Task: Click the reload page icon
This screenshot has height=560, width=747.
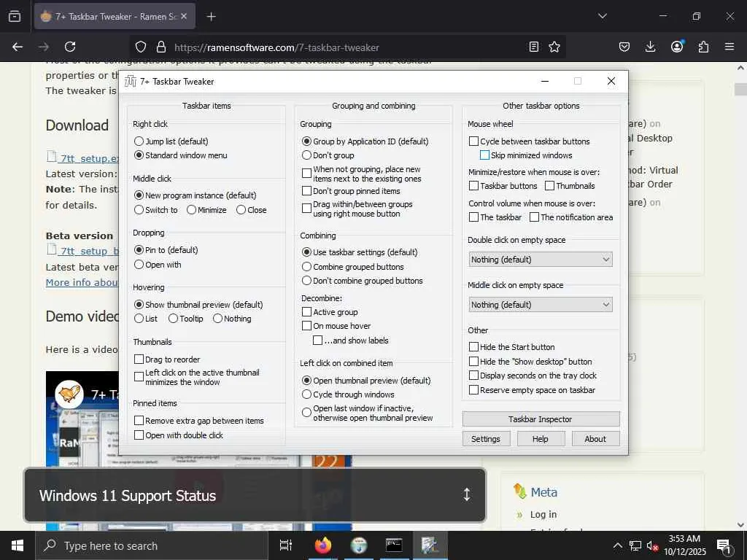Action: tap(70, 47)
